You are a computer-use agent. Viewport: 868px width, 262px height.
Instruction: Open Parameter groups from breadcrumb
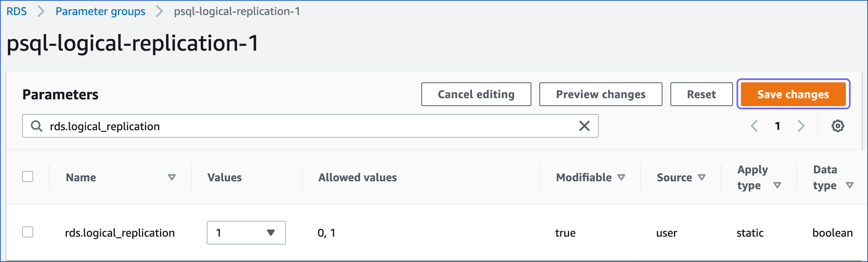coord(100,11)
